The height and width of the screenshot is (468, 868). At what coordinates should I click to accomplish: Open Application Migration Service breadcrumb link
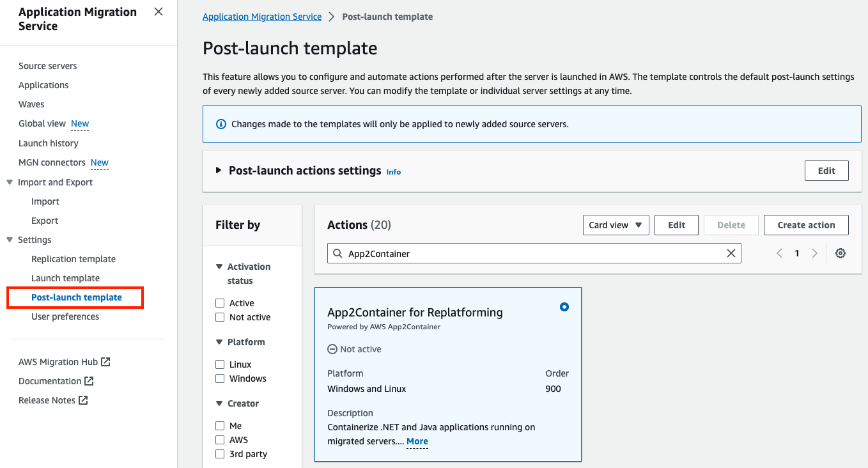pyautogui.click(x=262, y=17)
